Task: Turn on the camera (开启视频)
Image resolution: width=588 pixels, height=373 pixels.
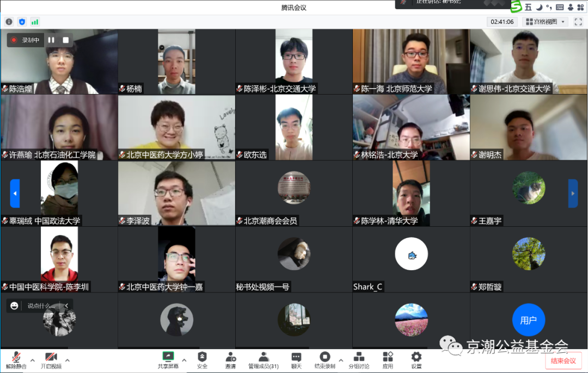Action: pyautogui.click(x=51, y=360)
